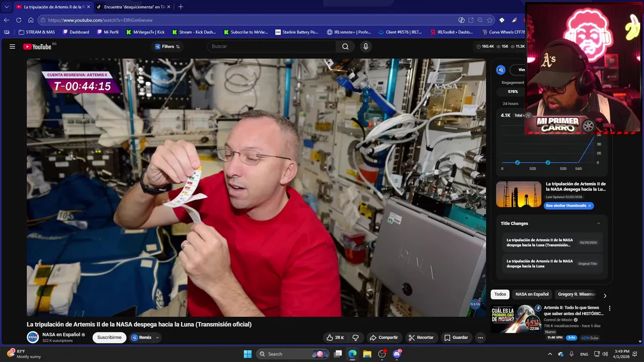Click the first data point on views graph
The width and height of the screenshot is (644, 362).
point(517,162)
